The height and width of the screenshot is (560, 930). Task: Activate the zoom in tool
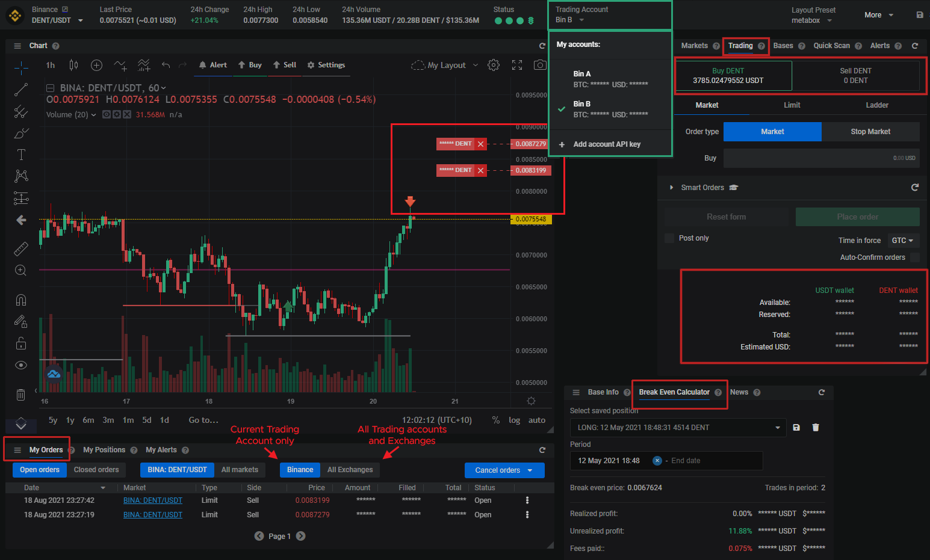(21, 271)
